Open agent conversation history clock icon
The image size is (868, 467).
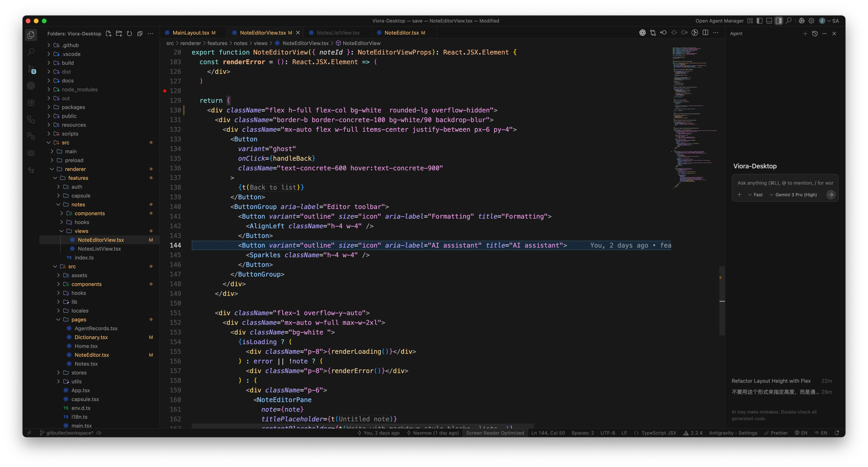(815, 33)
